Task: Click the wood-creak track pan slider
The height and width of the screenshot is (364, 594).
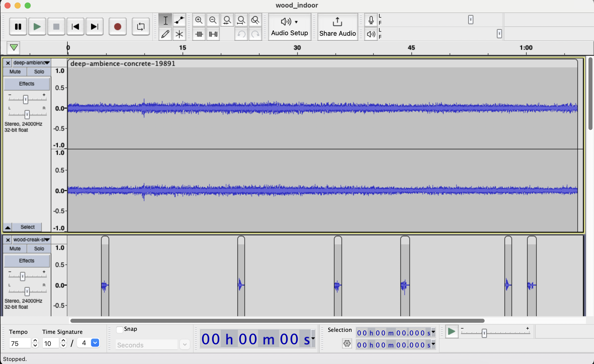Action: coord(27,291)
